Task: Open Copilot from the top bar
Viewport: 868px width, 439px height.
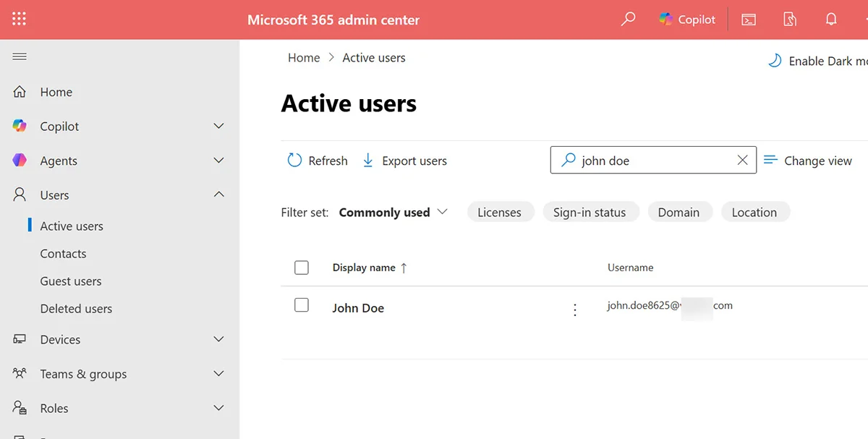Action: pos(686,19)
